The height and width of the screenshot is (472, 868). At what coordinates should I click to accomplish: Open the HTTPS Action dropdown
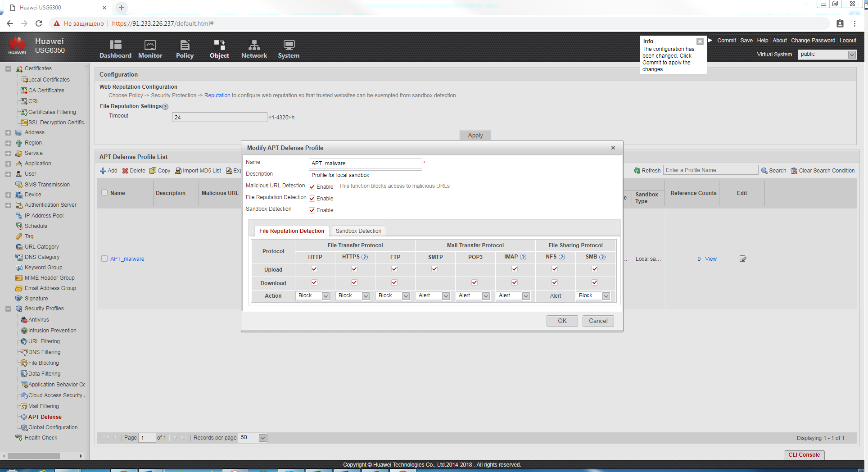pos(353,296)
